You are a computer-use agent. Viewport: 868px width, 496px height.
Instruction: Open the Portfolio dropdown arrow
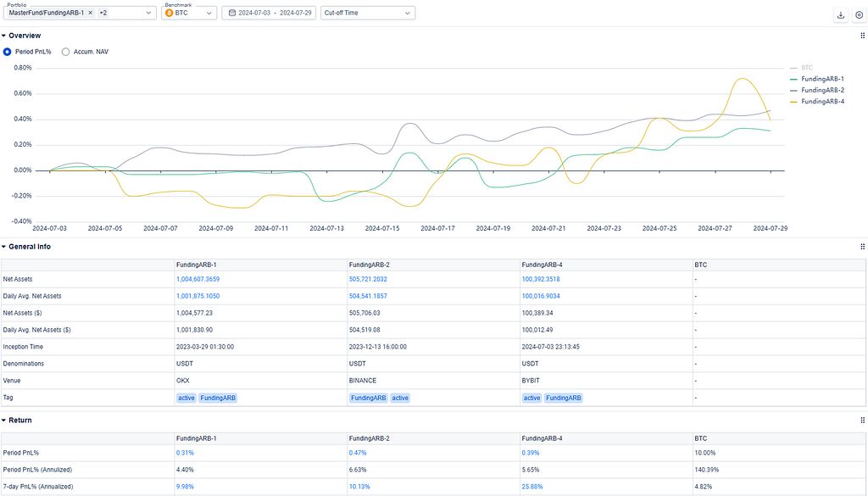tap(149, 14)
